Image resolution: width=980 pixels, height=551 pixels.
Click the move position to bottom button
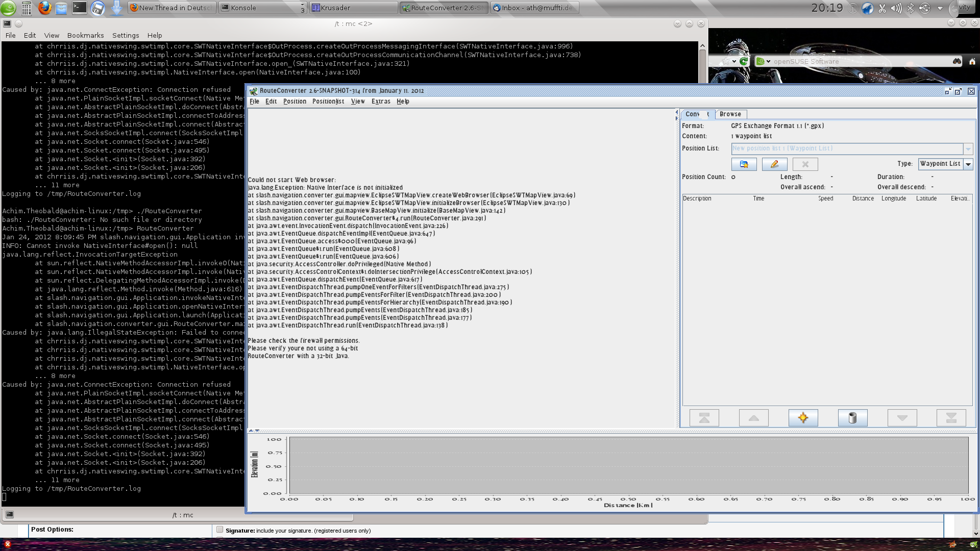[951, 418]
